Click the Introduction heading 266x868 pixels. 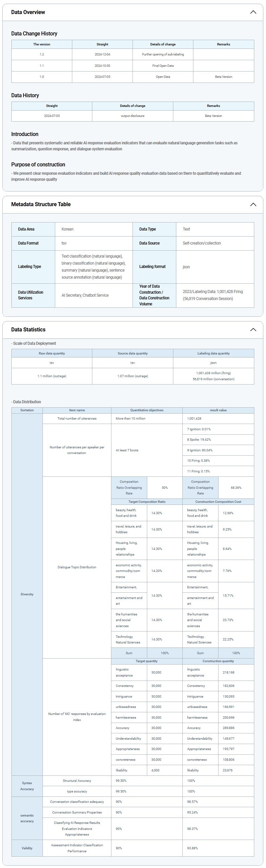[25, 134]
